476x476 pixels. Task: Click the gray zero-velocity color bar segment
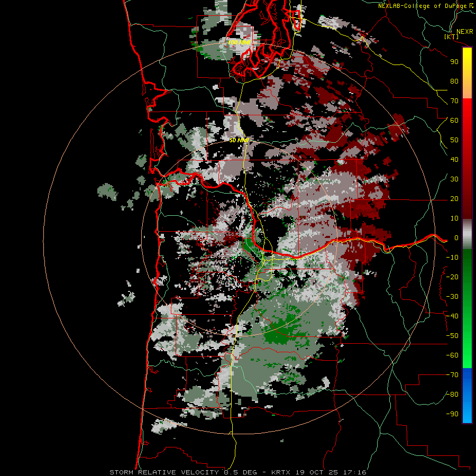click(x=467, y=234)
